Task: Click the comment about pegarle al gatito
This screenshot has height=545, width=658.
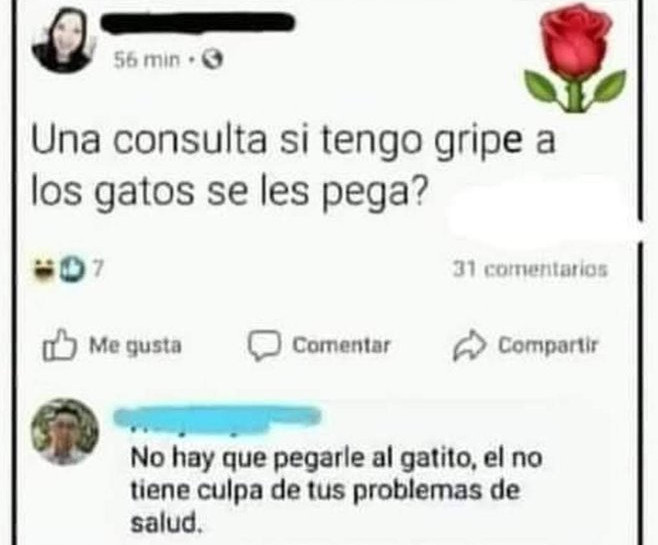Action: (336, 490)
